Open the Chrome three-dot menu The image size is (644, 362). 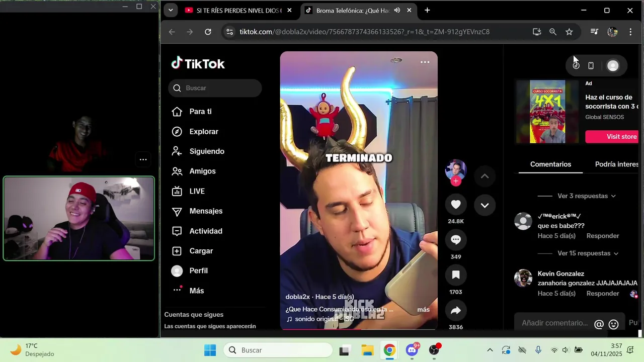(630, 32)
